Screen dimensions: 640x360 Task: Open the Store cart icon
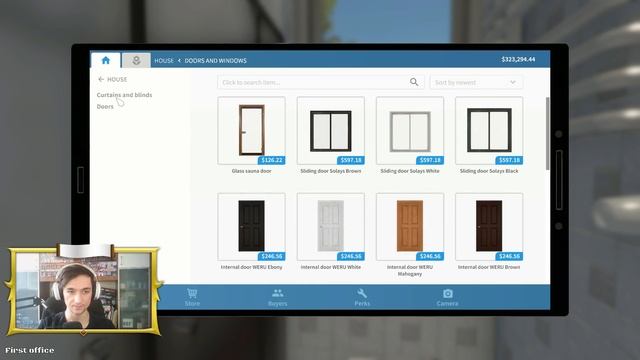[192, 297]
